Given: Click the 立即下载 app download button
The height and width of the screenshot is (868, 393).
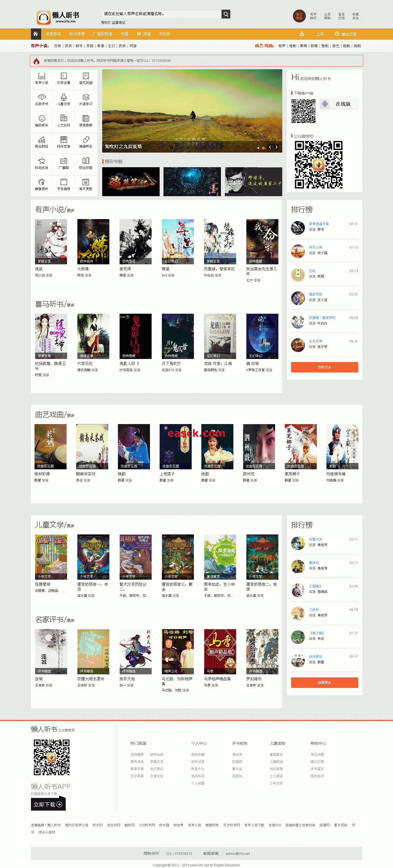Looking at the screenshot, I should tap(48, 804).
